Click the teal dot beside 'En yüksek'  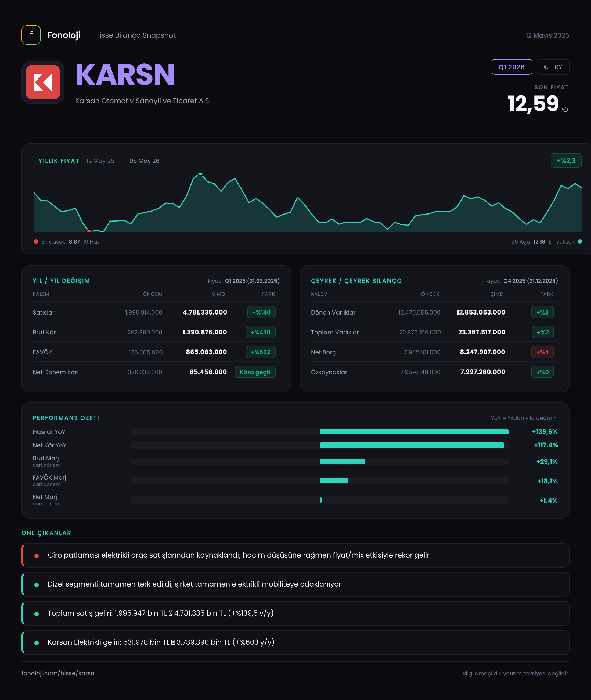pos(580,241)
